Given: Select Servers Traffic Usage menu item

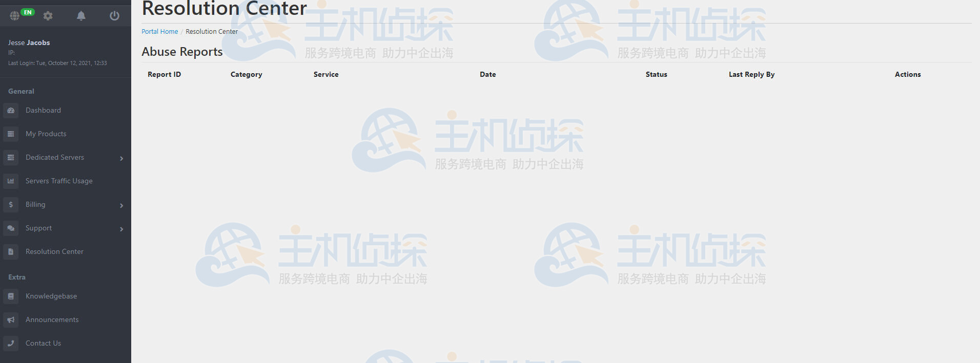Looking at the screenshot, I should coord(59,181).
